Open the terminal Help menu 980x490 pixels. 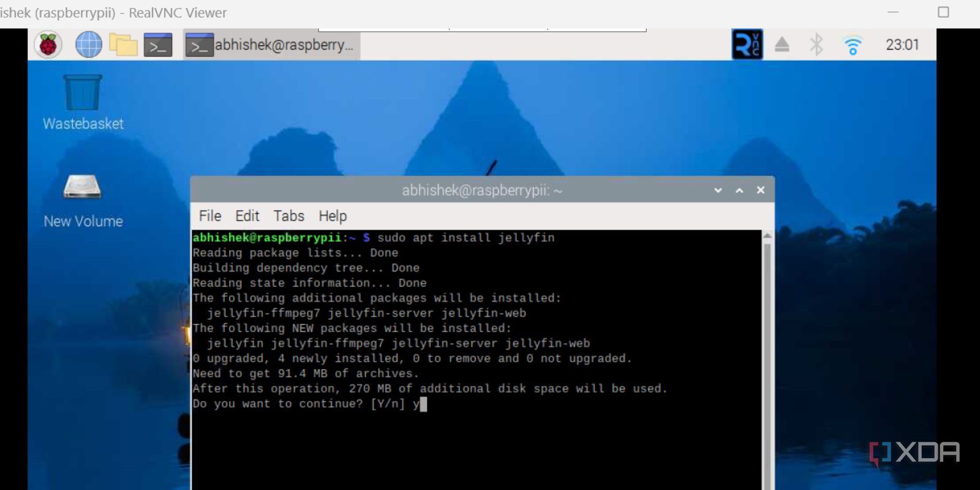click(x=333, y=216)
